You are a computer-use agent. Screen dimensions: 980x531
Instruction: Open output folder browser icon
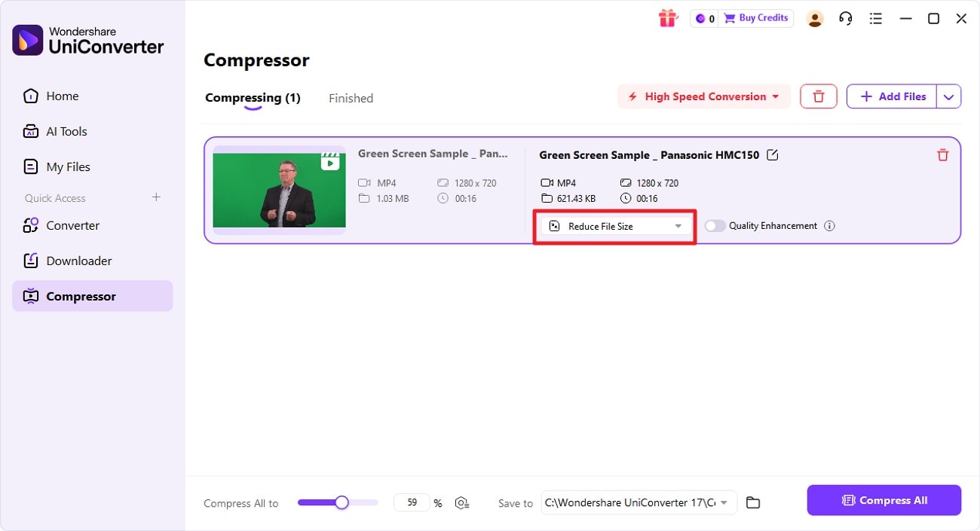pos(752,502)
